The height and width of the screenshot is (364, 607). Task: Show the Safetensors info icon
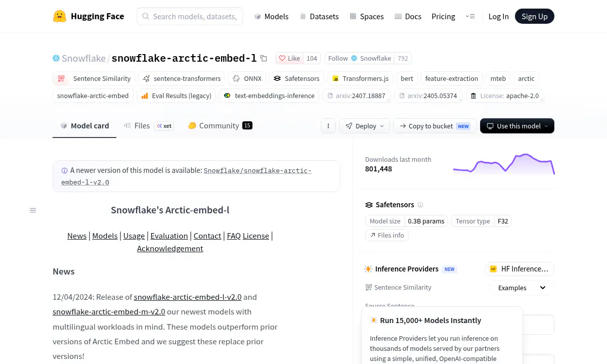click(420, 205)
